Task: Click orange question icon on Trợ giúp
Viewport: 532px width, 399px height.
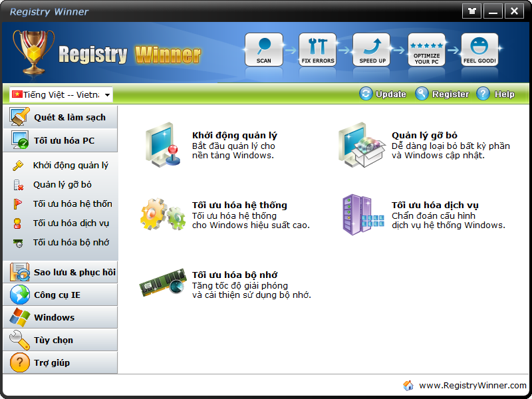Action: tap(20, 362)
